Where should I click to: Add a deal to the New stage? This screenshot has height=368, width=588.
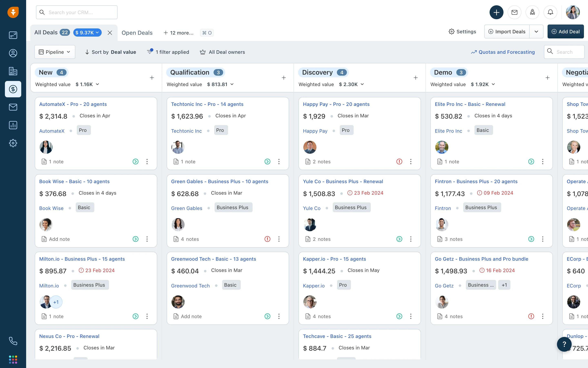click(152, 78)
